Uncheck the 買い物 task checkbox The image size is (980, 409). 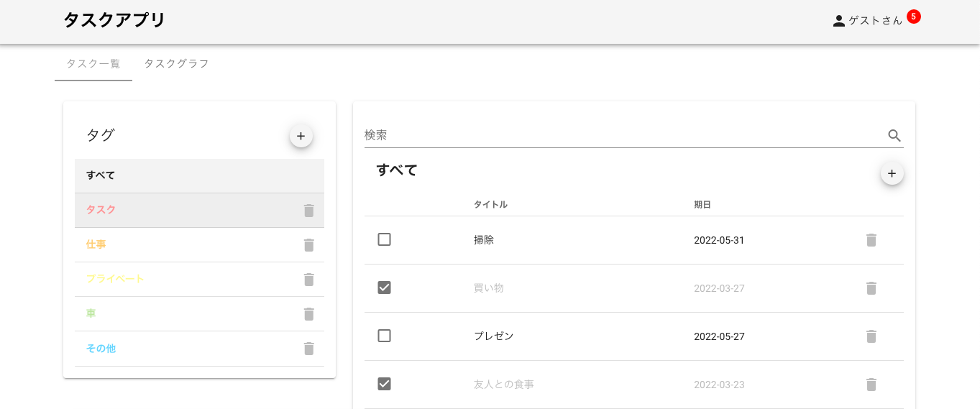(x=385, y=288)
